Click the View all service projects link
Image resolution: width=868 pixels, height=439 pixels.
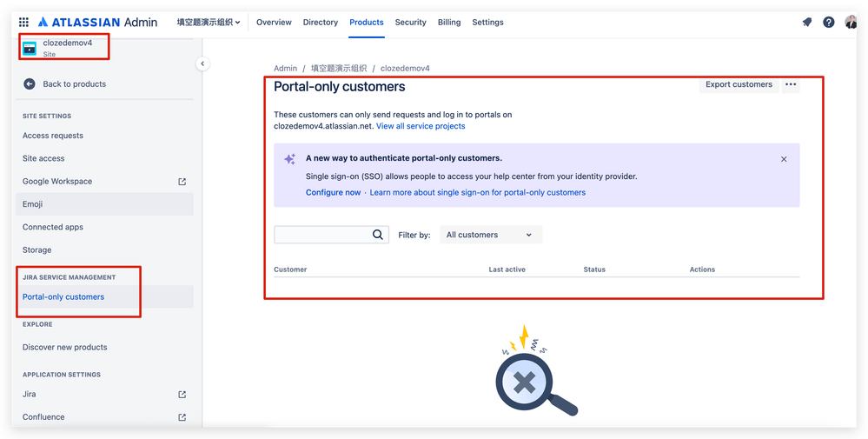pyautogui.click(x=421, y=126)
